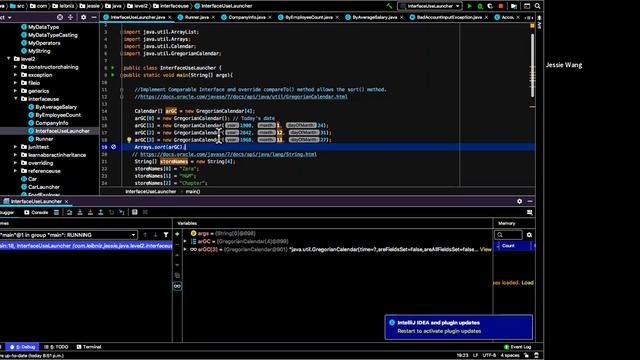The image size is (640, 360).
Task: Stop the running process with red square
Action: click(x=501, y=6)
